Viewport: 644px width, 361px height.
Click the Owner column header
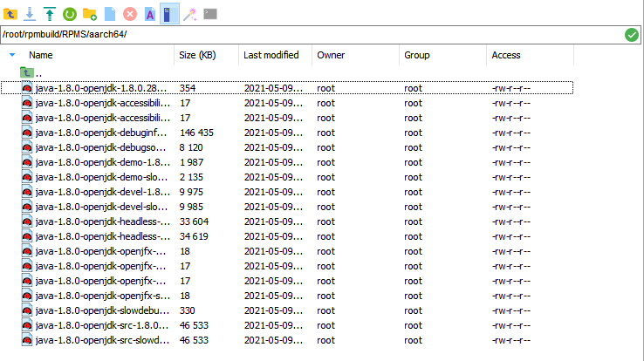pyautogui.click(x=331, y=55)
